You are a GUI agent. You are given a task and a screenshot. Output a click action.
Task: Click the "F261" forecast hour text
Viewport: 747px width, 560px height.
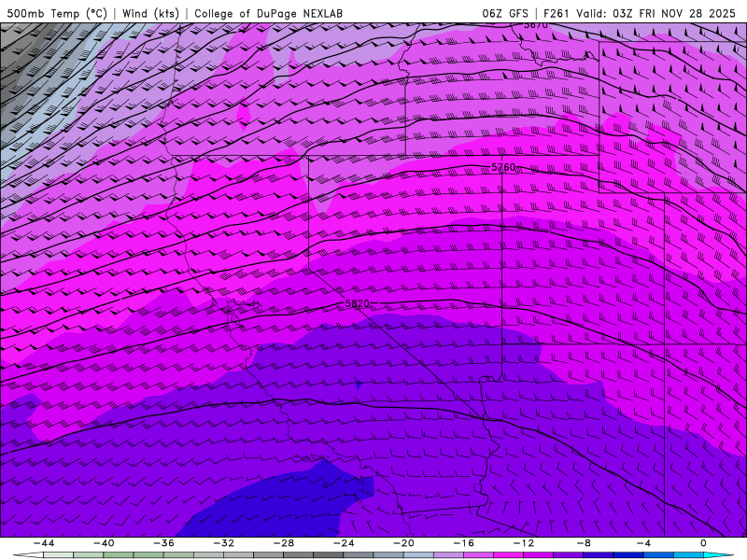coord(555,13)
